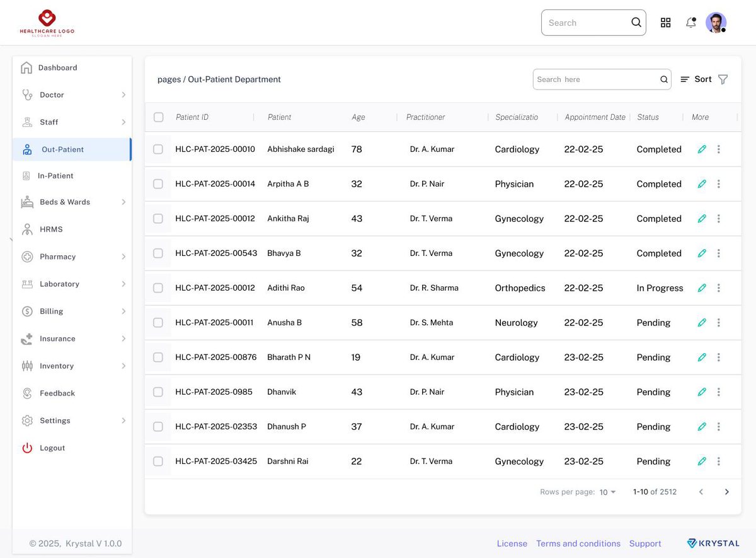The image size is (756, 558).
Task: Expand the Laboratory submenu
Action: point(123,284)
